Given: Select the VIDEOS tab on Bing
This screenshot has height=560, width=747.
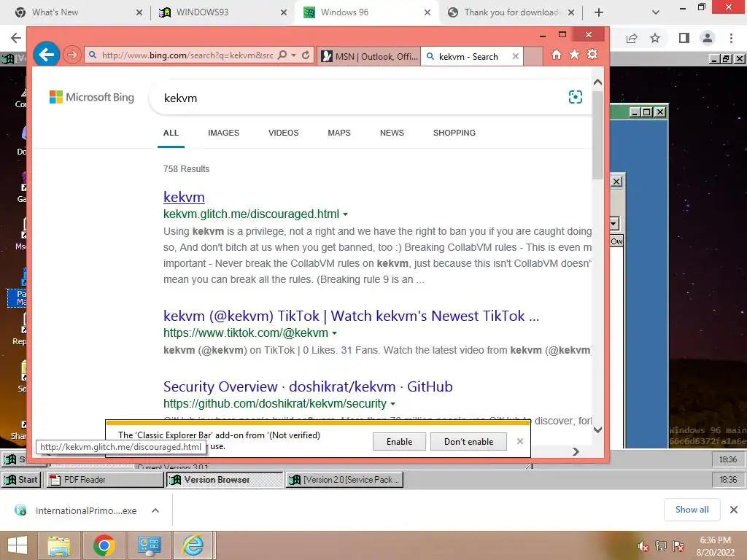Looking at the screenshot, I should coord(284,133).
